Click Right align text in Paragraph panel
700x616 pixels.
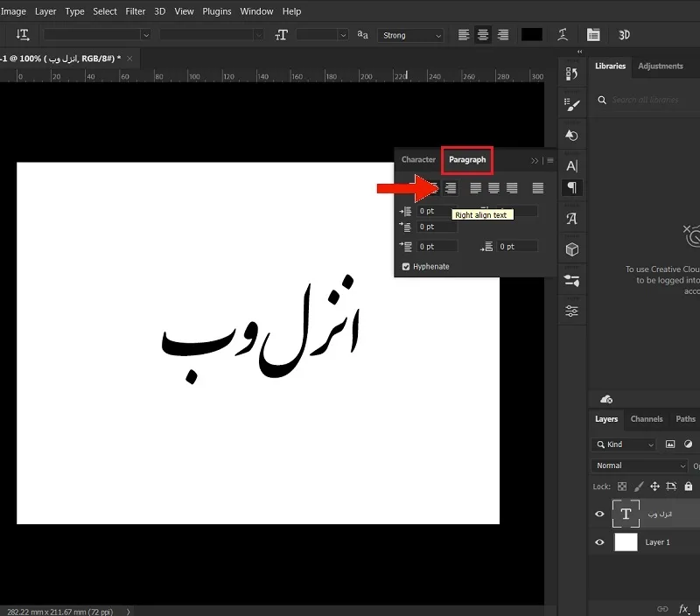pyautogui.click(x=451, y=188)
